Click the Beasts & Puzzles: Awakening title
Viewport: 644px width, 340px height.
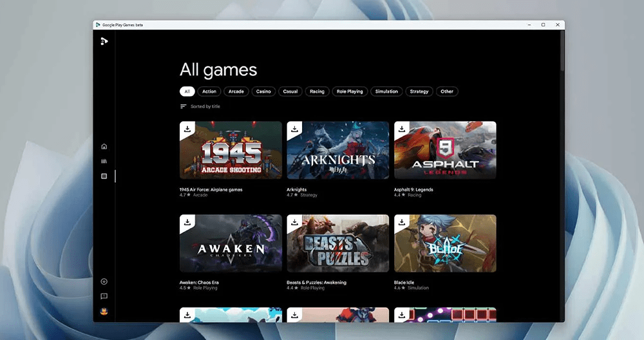[x=316, y=283]
